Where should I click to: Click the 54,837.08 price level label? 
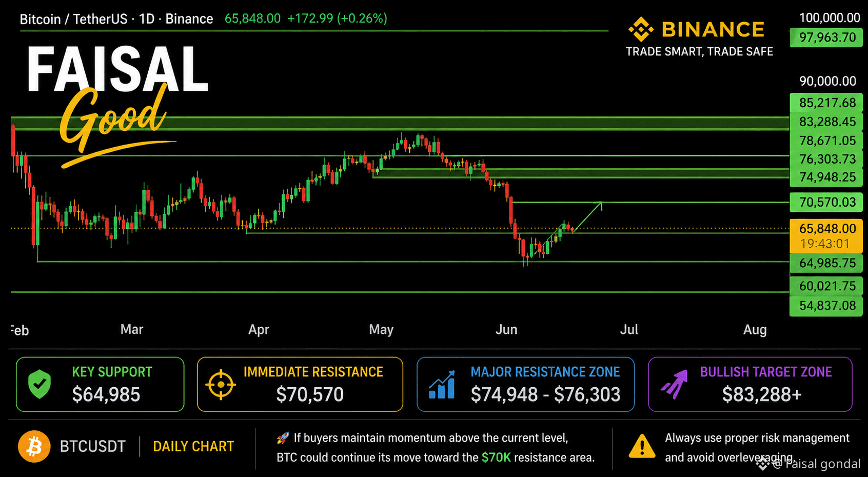[826, 306]
